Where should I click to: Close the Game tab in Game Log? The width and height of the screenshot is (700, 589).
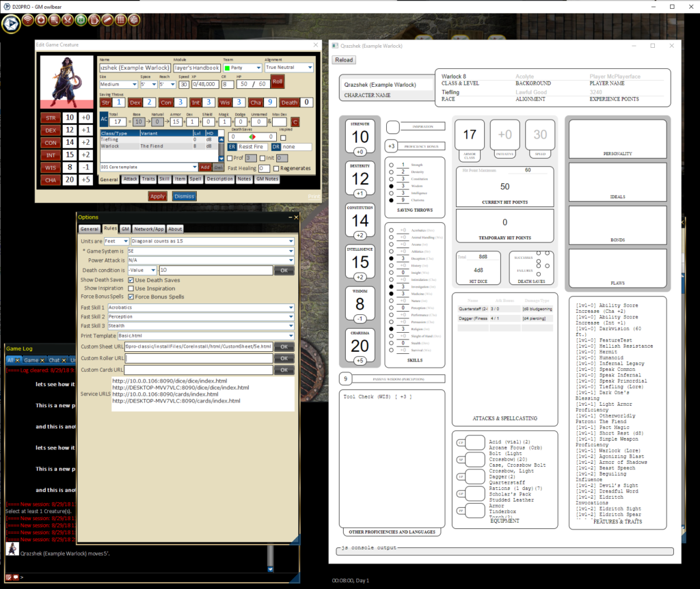[42, 360]
